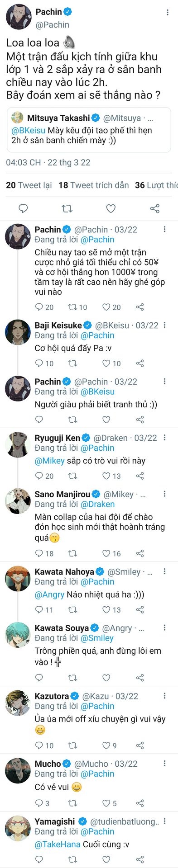The height and width of the screenshot is (868, 178).
Task: Open the more options menu on main tweet
Action: click(168, 13)
